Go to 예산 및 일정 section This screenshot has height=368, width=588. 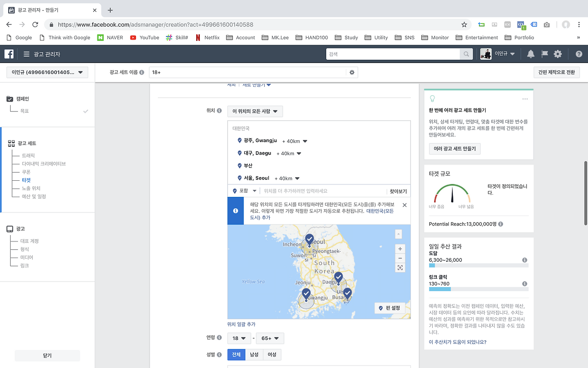[34, 197]
